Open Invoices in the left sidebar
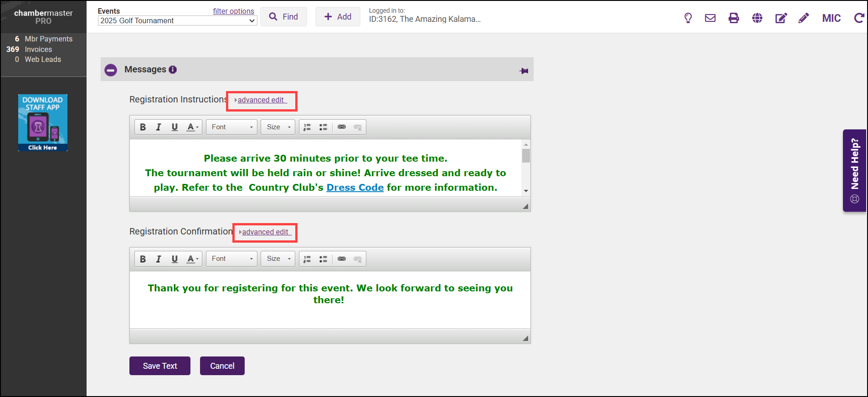868x397 pixels. tap(38, 49)
